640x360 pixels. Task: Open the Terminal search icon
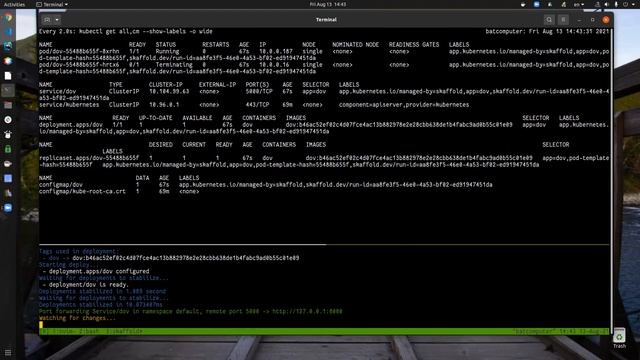(549, 20)
